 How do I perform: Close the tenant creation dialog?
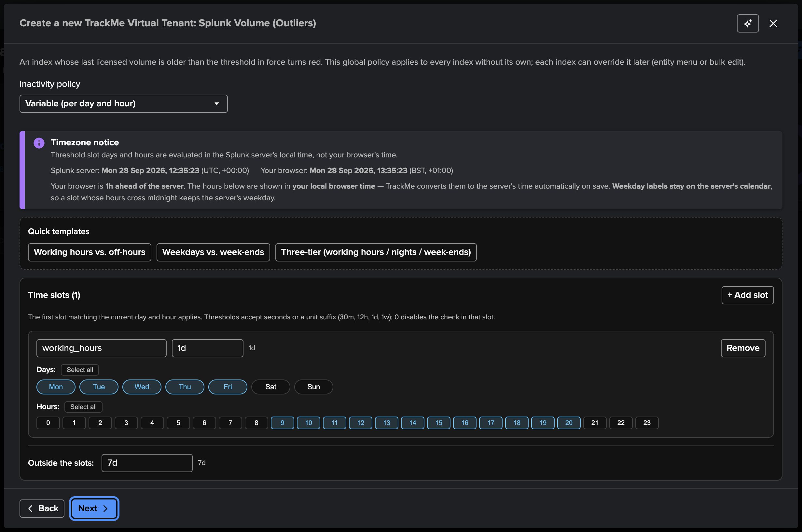(x=773, y=23)
